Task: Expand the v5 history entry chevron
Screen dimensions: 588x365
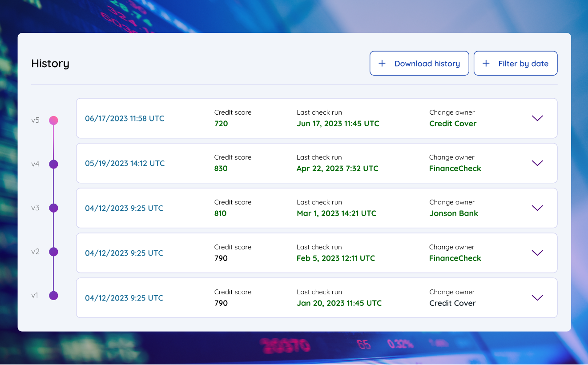Action: click(537, 118)
